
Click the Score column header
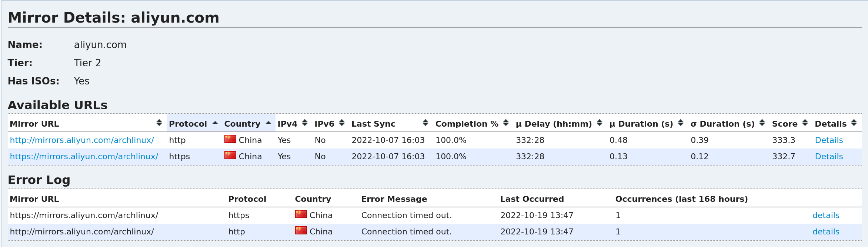[x=785, y=124]
